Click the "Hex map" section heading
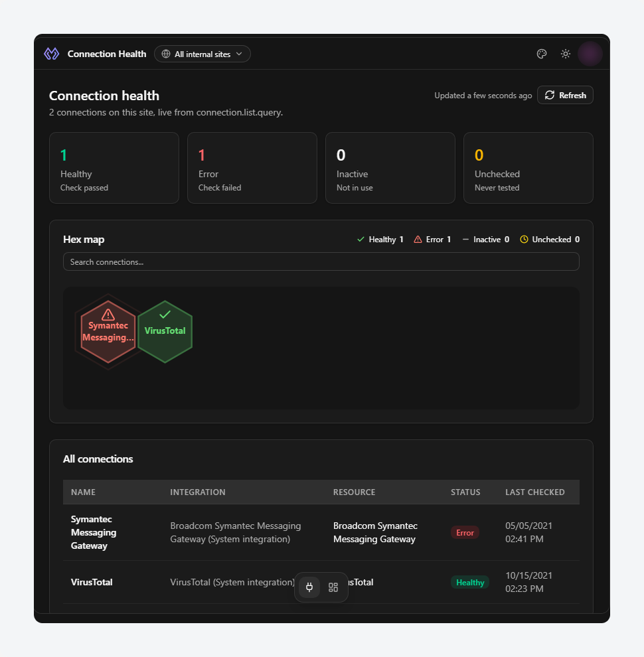 pyautogui.click(x=84, y=240)
